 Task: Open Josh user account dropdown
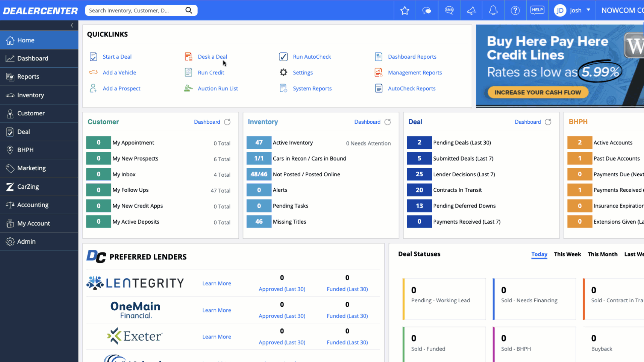pyautogui.click(x=573, y=10)
